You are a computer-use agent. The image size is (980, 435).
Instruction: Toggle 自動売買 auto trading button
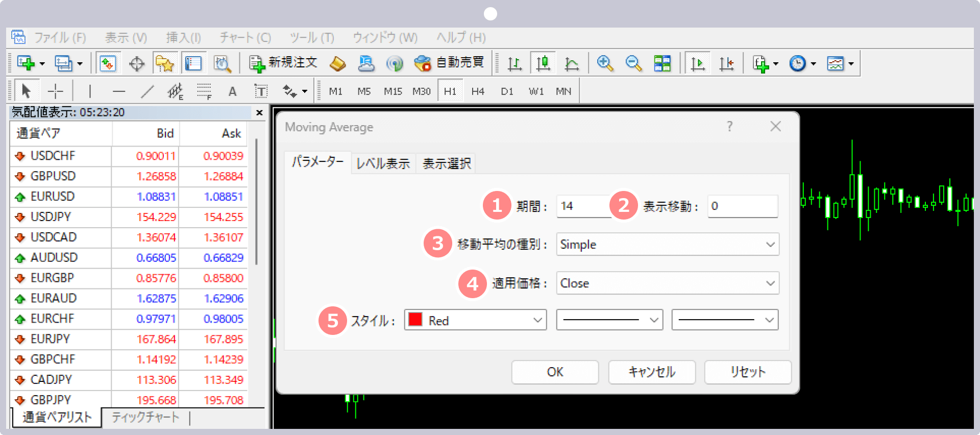pos(449,63)
